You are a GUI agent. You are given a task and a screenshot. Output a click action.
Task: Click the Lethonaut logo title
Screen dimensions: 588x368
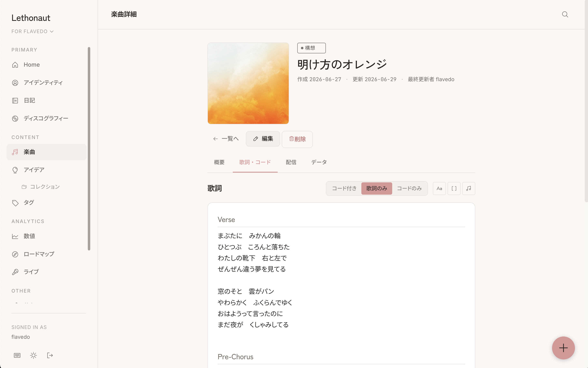(x=31, y=18)
